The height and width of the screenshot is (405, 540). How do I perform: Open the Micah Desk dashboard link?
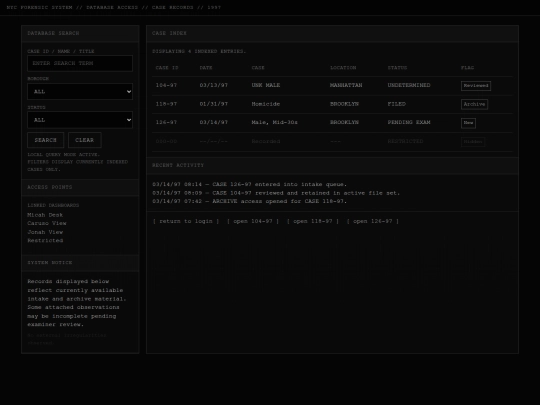[x=45, y=215]
